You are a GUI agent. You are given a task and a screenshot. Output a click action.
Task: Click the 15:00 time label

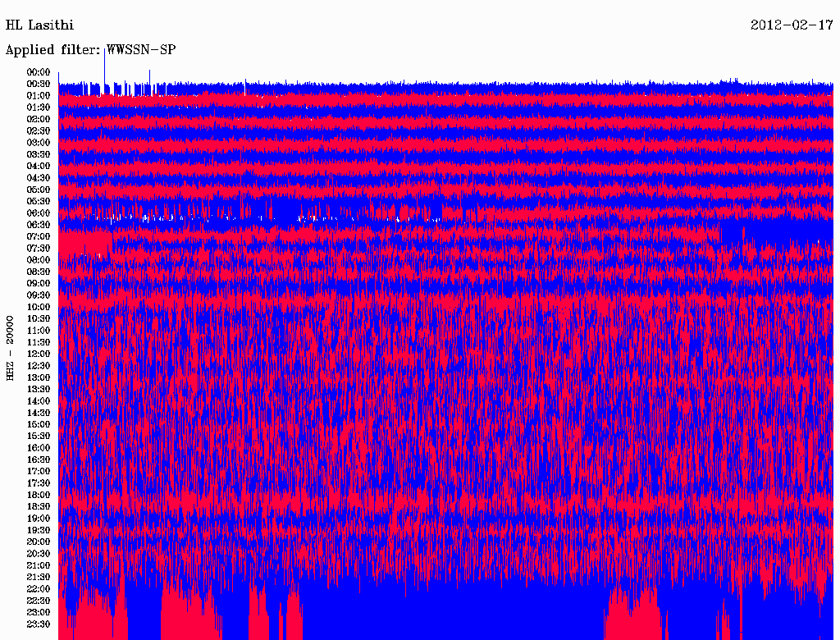tap(39, 424)
